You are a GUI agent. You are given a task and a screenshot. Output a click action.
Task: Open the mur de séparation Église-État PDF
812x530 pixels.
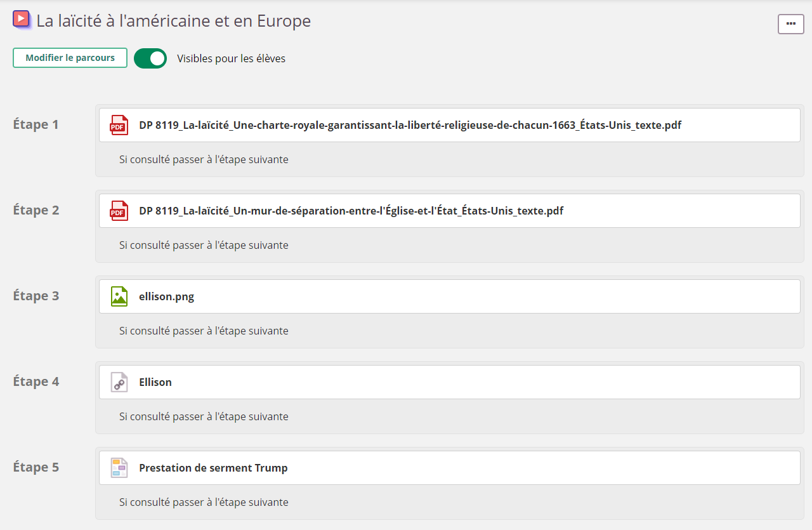tap(351, 211)
